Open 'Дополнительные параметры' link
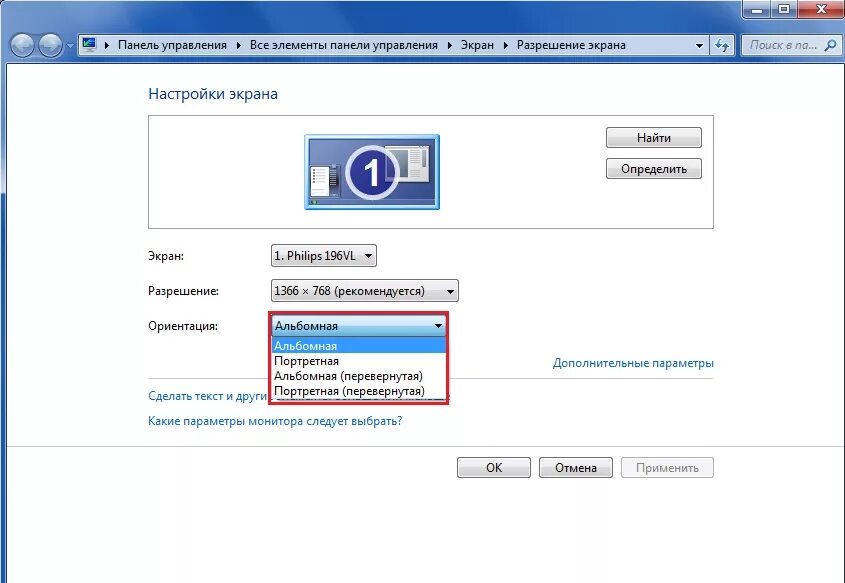Screen dimensions: 845x583 (633, 363)
